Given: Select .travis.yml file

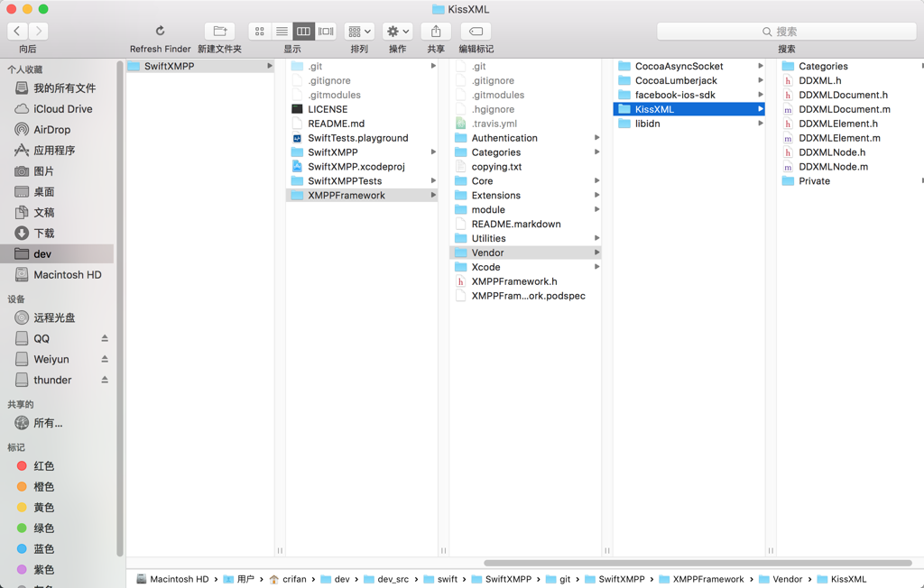Looking at the screenshot, I should (x=526, y=124).
